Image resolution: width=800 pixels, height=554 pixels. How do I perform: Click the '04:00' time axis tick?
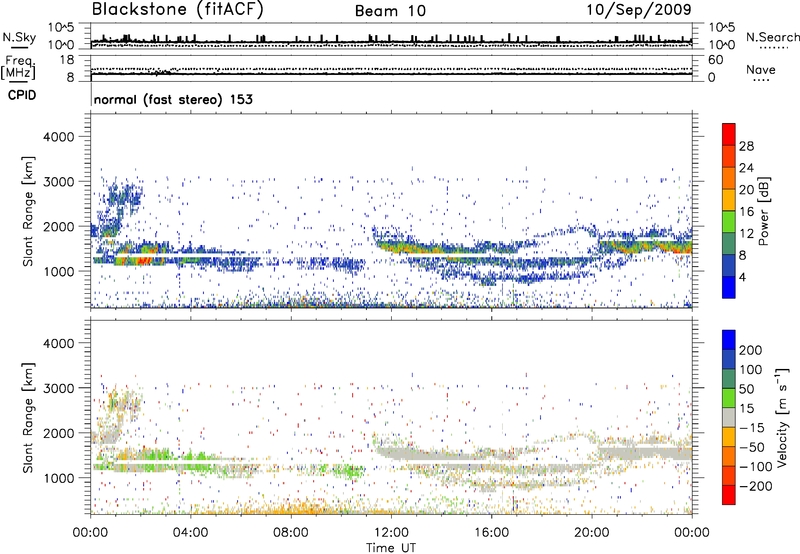[190, 533]
